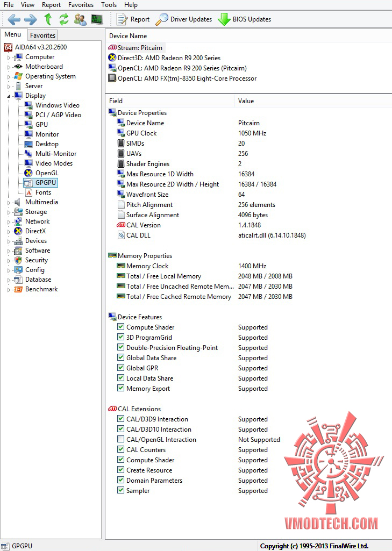Toggle the 3D ProgramGrid checkbox
This screenshot has width=392, height=551.
pos(120,337)
